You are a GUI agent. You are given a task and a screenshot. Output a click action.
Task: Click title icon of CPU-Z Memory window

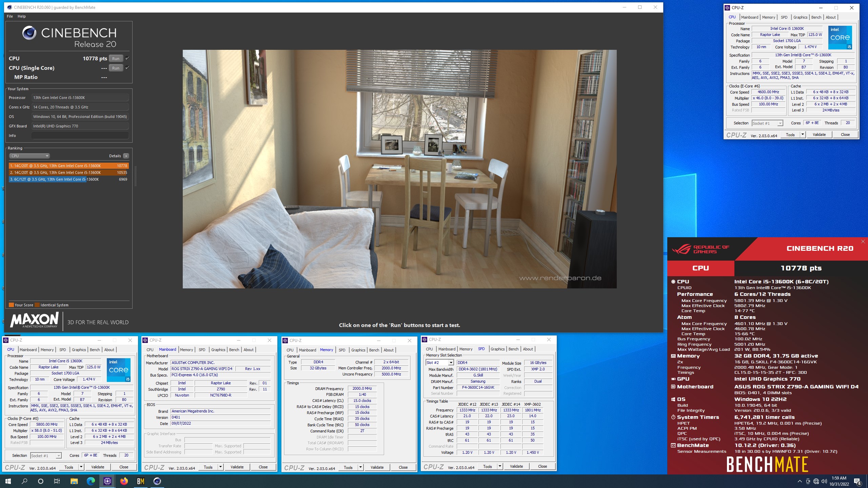click(285, 341)
